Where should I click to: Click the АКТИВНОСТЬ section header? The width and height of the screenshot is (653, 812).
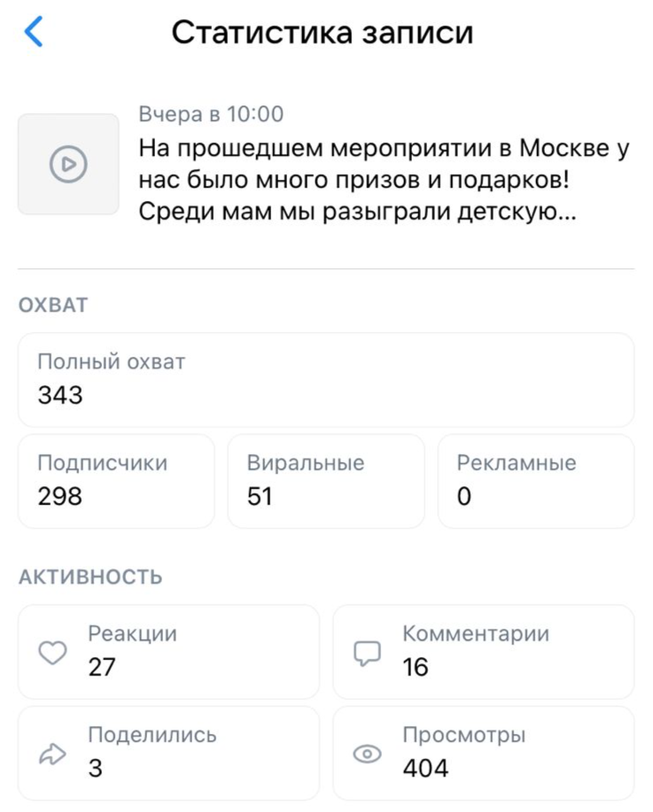[90, 577]
